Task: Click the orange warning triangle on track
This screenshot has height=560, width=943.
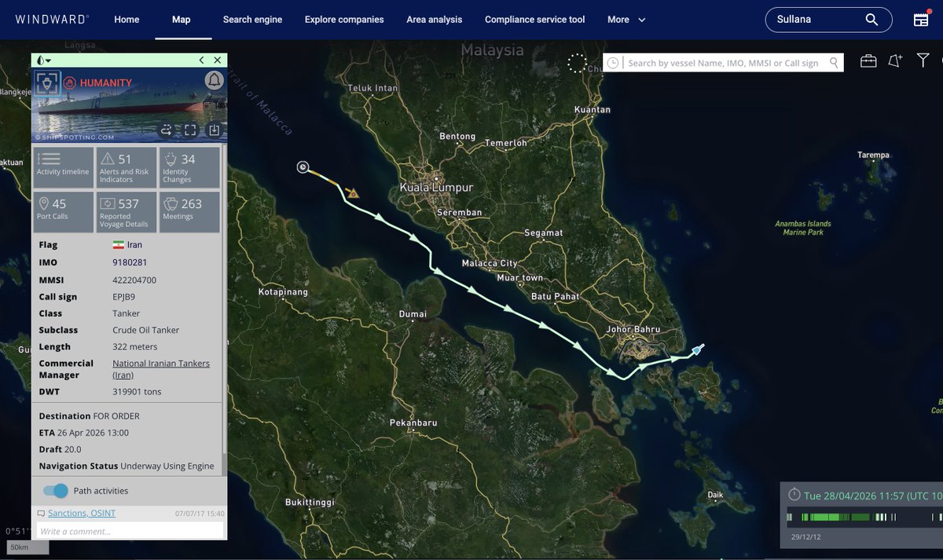Action: 353,192
